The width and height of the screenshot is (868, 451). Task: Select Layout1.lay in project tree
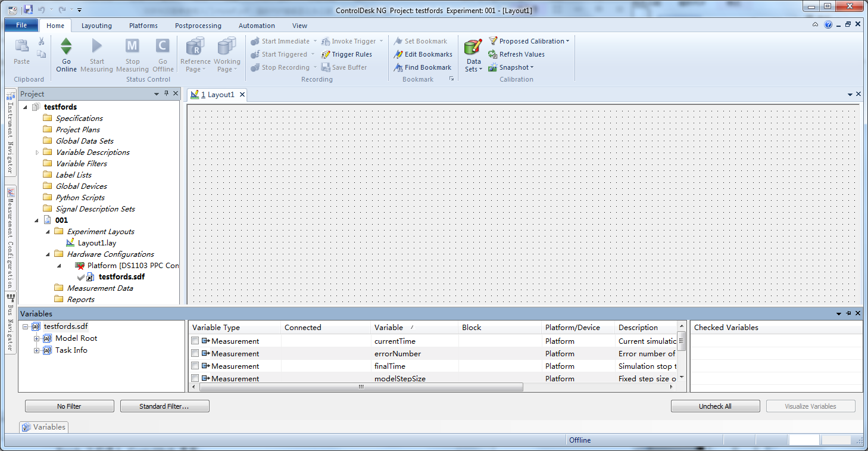pyautogui.click(x=97, y=243)
